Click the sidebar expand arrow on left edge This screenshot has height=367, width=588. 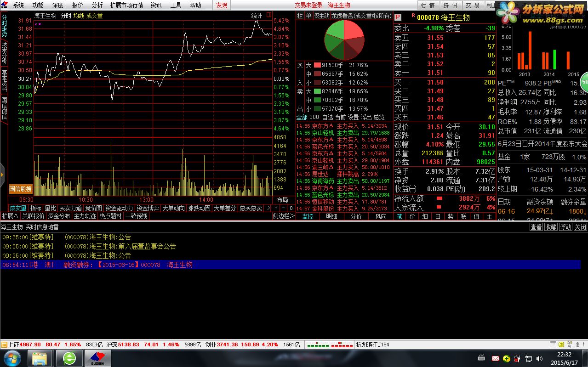(x=2, y=175)
